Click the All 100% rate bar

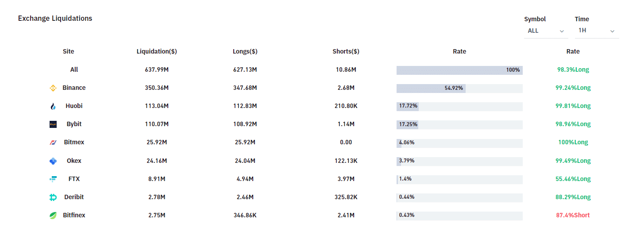coord(459,70)
